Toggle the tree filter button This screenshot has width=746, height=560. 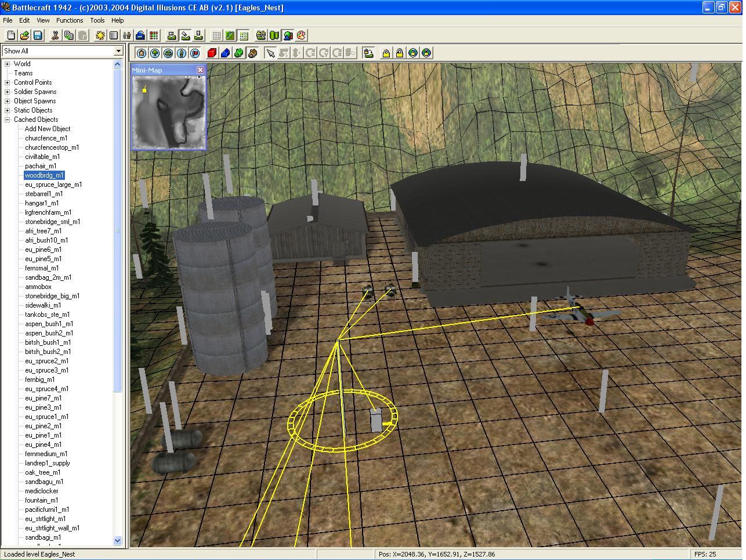coord(155,53)
